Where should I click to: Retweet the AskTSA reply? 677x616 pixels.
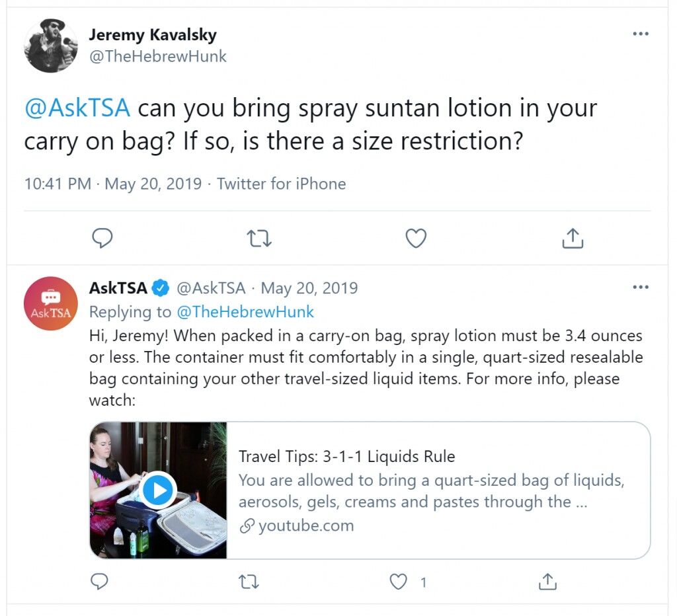pos(249,582)
